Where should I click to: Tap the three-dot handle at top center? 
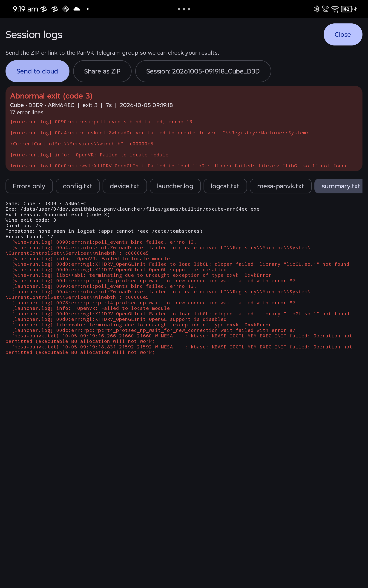point(184,9)
